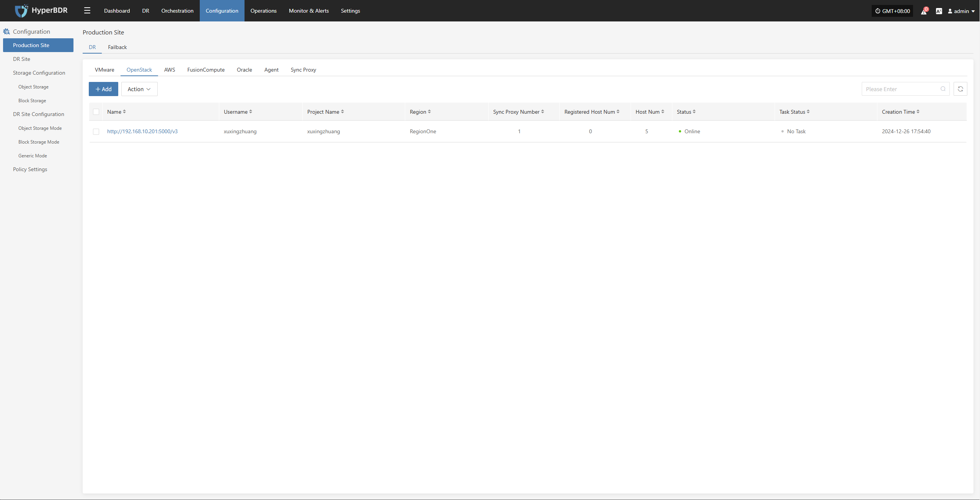Open the Configuration top menu

coord(222,11)
